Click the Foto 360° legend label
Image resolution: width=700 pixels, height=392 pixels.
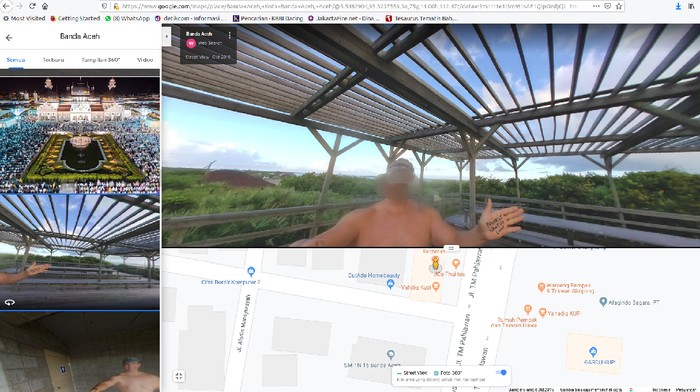tap(451, 373)
